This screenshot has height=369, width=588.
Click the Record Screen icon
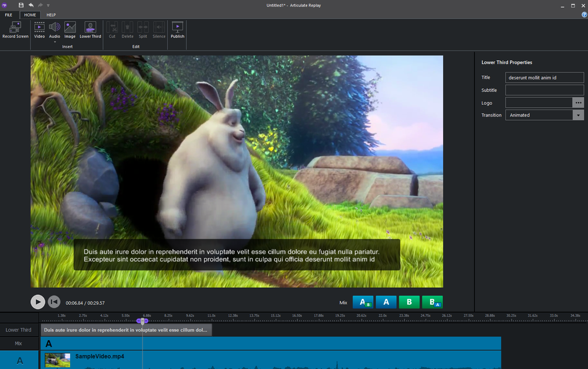[15, 27]
